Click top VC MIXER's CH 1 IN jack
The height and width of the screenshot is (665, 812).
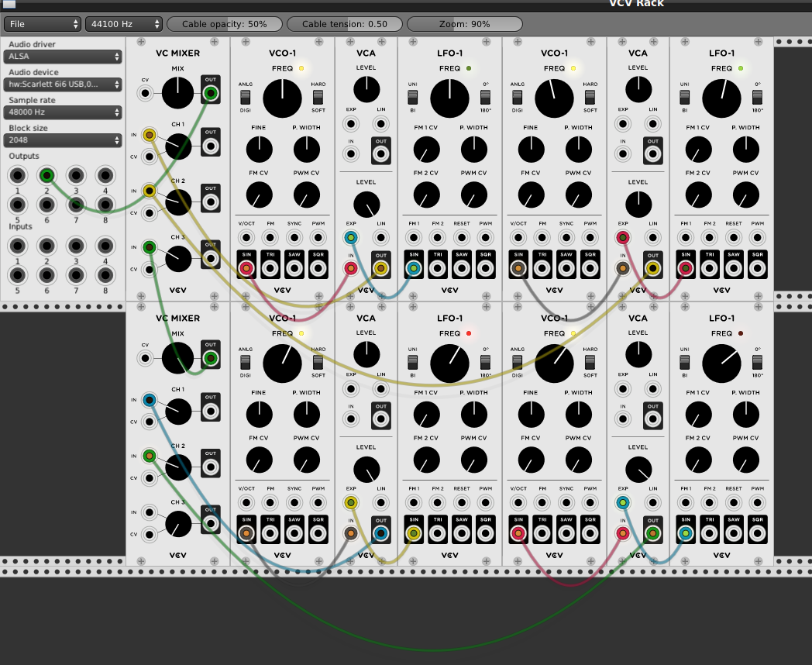(149, 135)
